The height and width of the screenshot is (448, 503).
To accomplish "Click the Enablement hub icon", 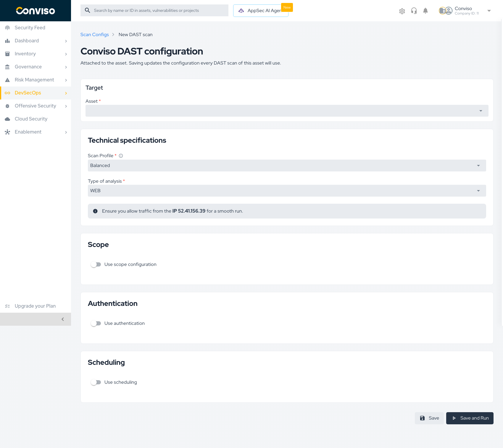I will [x=7, y=132].
